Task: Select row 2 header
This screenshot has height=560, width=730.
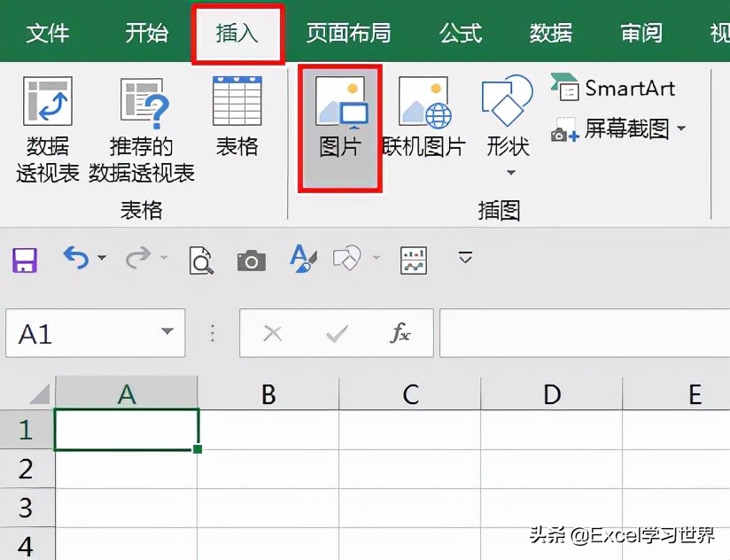Action: [27, 469]
